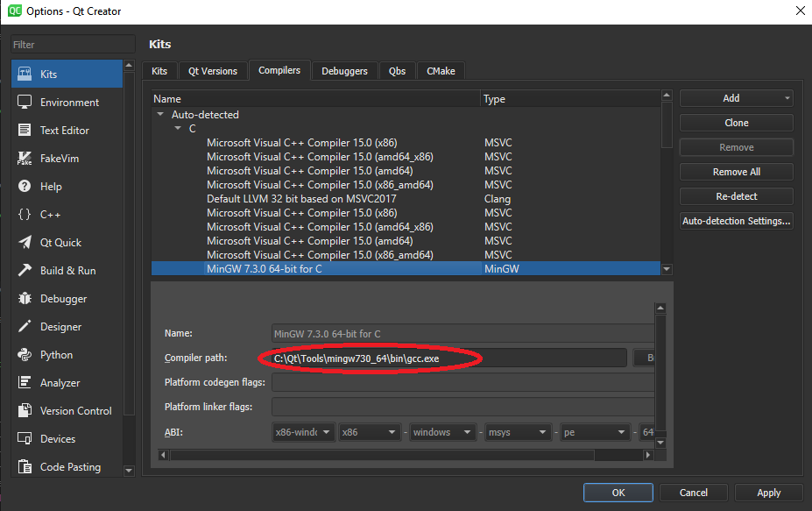Select the MinGW 7.3.0 64-bit for C row
This screenshot has width=812, height=511.
coord(406,268)
